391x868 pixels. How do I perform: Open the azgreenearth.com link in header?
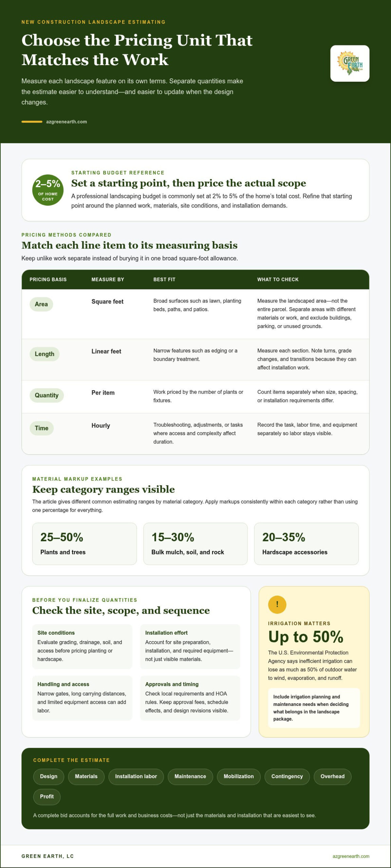click(67, 122)
